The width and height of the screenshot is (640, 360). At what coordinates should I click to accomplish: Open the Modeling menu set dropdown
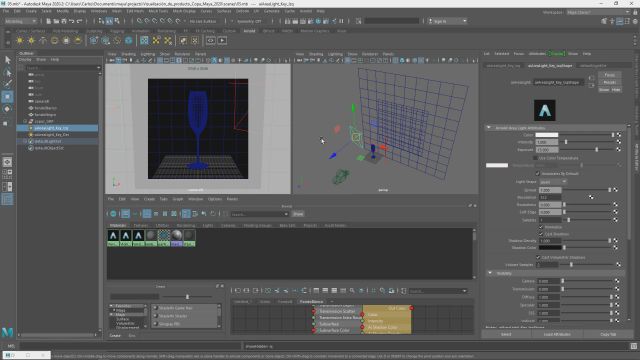[20, 21]
